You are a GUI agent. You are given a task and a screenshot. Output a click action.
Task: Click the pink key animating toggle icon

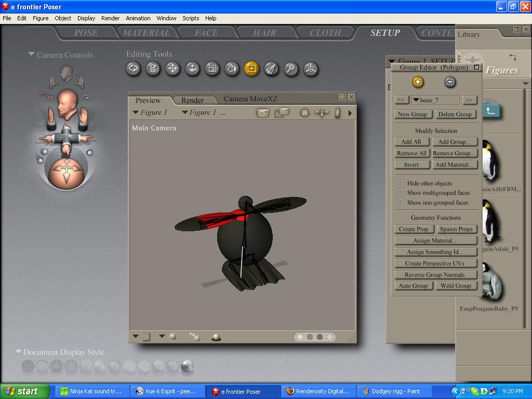(46, 96)
